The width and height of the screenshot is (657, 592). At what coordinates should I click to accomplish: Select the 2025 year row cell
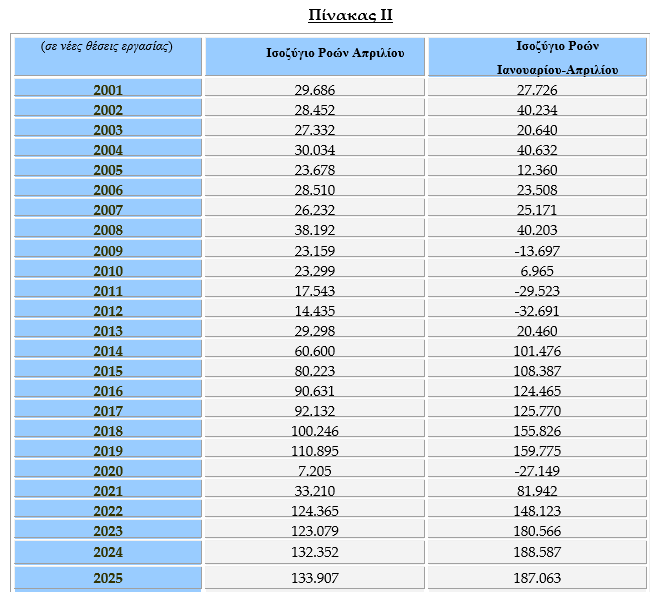[107, 578]
